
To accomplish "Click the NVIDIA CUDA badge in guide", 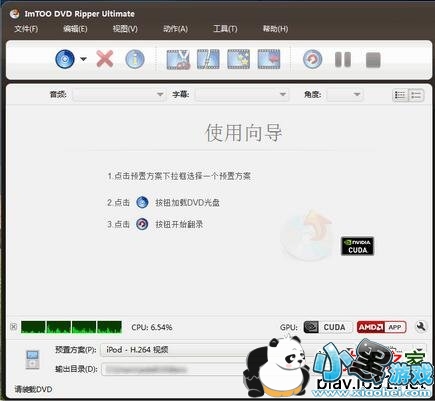I will 357,246.
